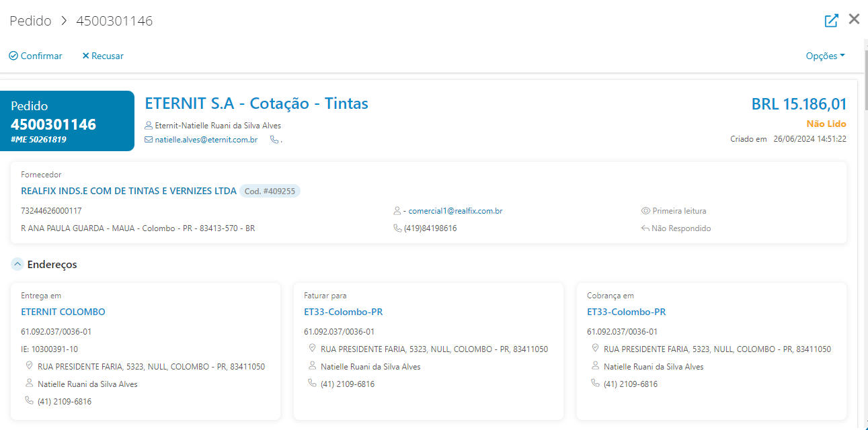Screen dimensions: 868x430
Task: Click the Primeira leitura eye icon
Action: (645, 211)
